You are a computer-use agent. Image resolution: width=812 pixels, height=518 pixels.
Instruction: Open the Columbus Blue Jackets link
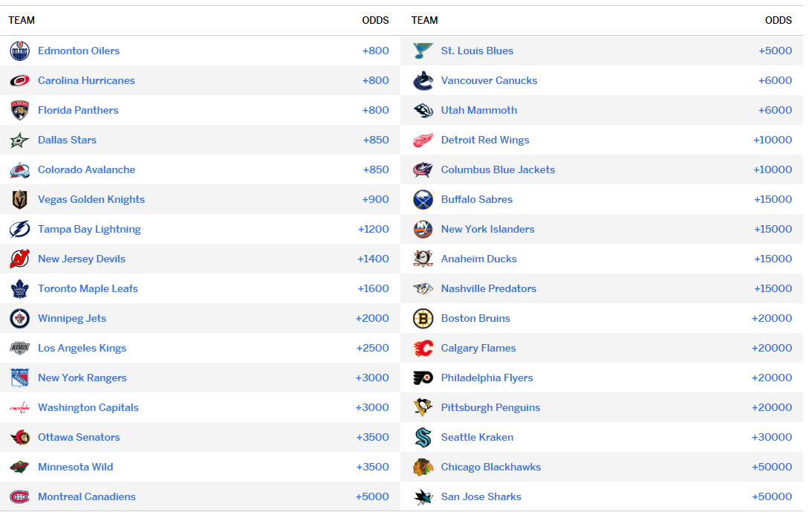tap(498, 170)
